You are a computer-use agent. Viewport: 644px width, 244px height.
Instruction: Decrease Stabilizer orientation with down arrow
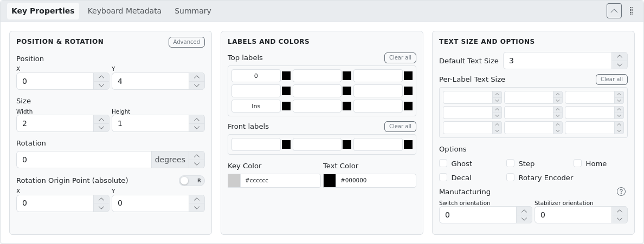(x=620, y=219)
